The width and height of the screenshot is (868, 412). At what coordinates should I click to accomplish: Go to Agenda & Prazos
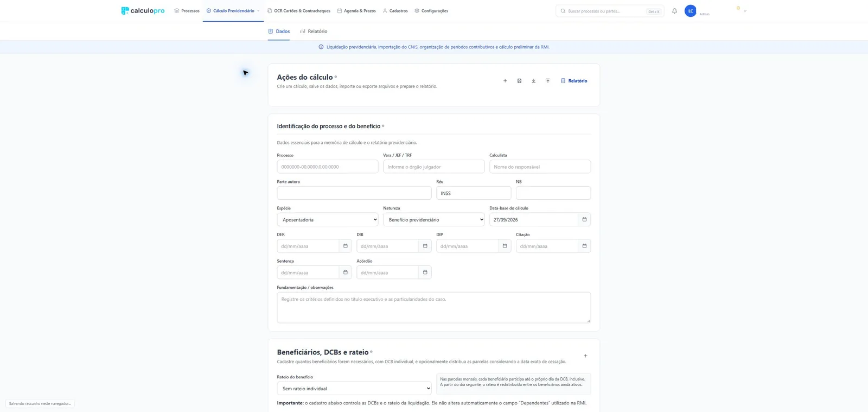[356, 11]
